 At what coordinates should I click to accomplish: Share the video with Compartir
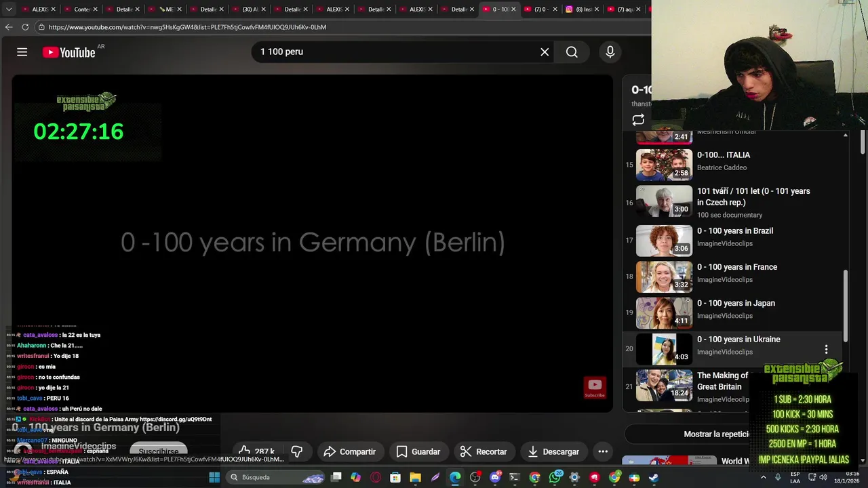point(349,451)
